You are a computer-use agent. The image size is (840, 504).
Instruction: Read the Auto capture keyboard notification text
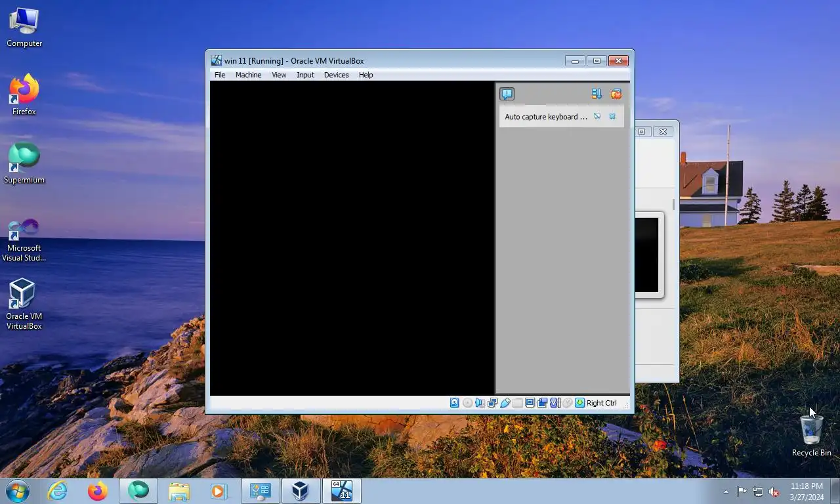(x=546, y=117)
